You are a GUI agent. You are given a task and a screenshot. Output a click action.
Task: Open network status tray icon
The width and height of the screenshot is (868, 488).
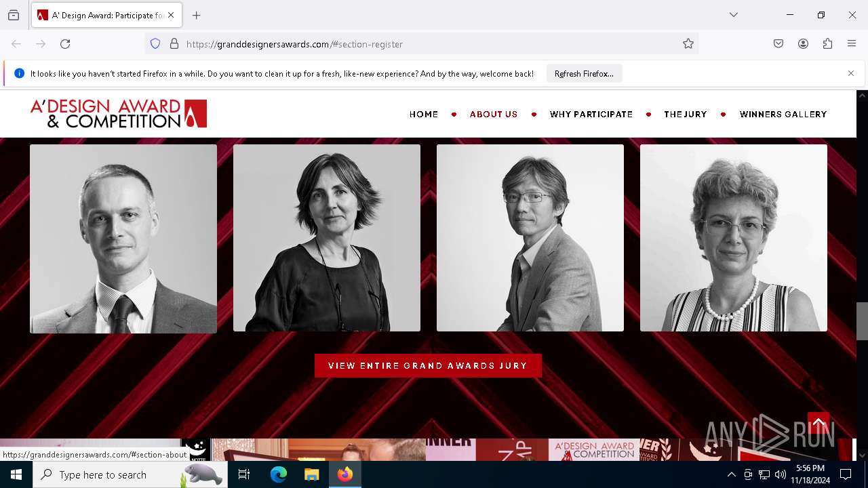(764, 474)
